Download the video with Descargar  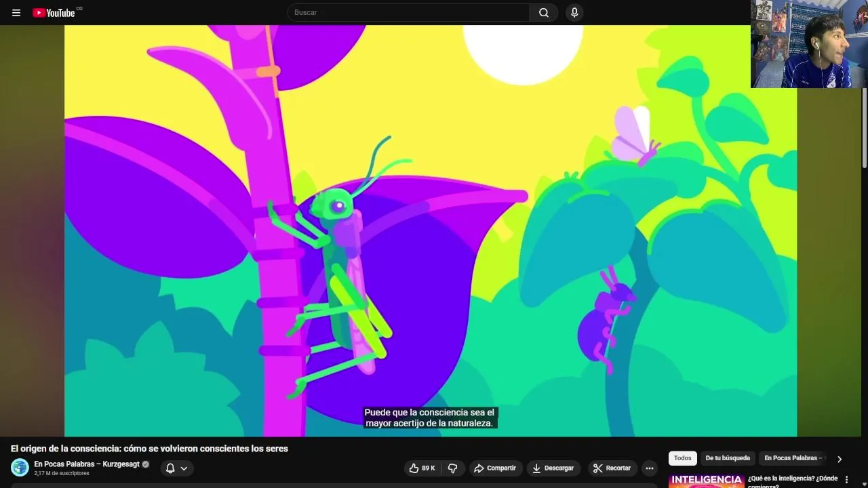[x=553, y=468]
